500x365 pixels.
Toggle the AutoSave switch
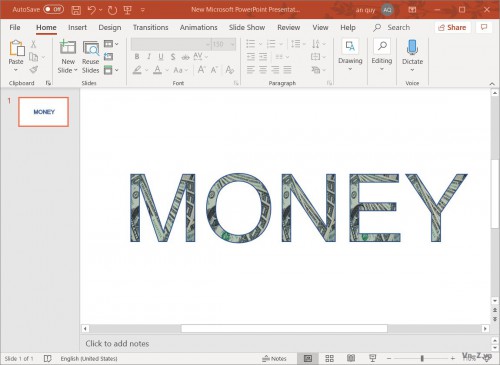[53, 9]
